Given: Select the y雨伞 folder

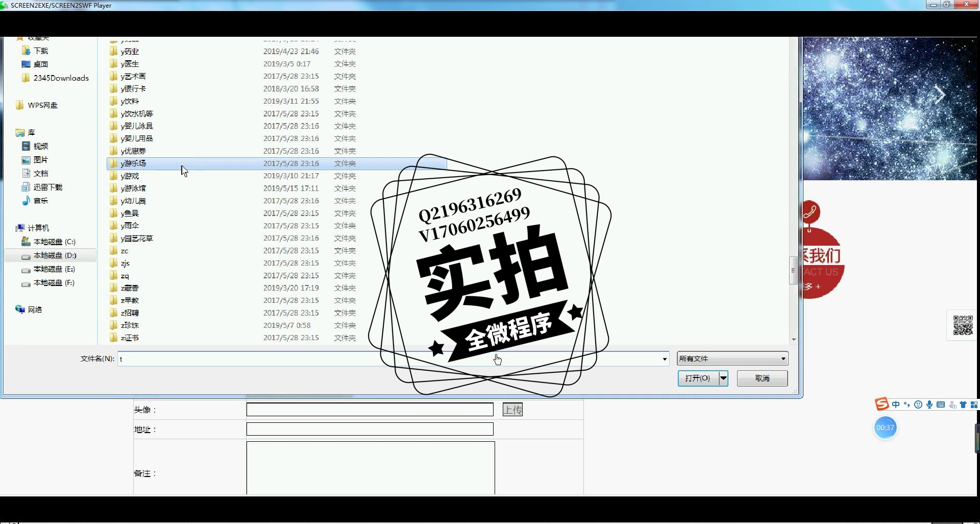Looking at the screenshot, I should pos(130,225).
